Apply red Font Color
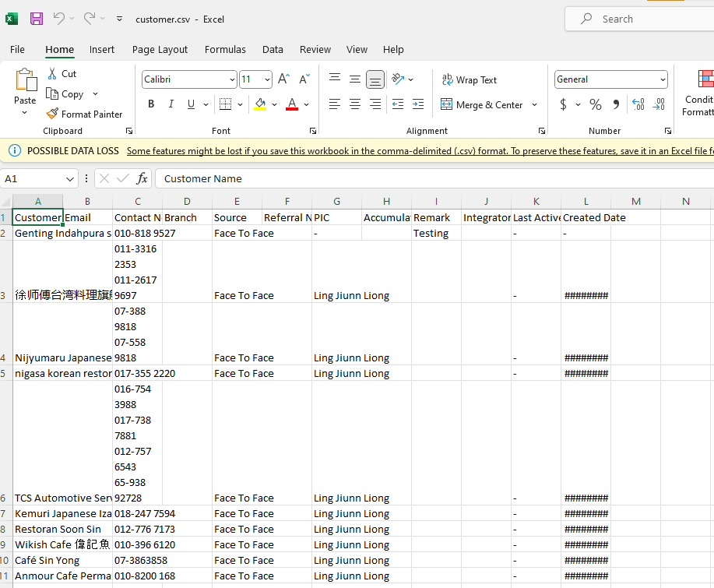The image size is (714, 588). (x=292, y=104)
